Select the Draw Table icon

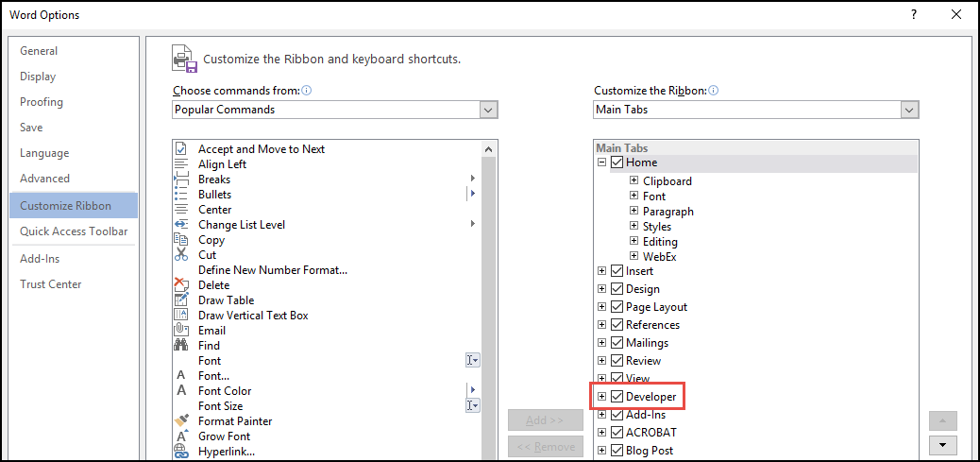181,300
